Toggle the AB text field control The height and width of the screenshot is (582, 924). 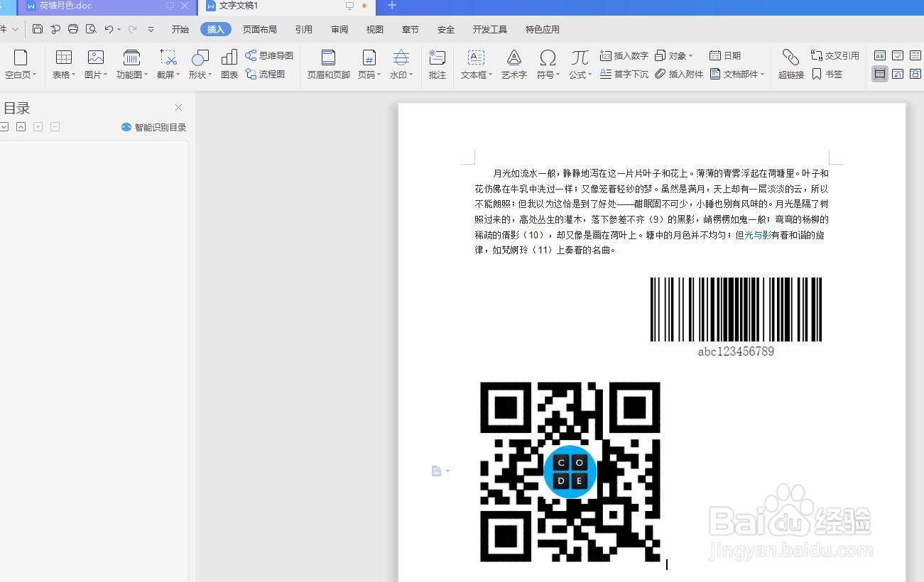point(879,55)
